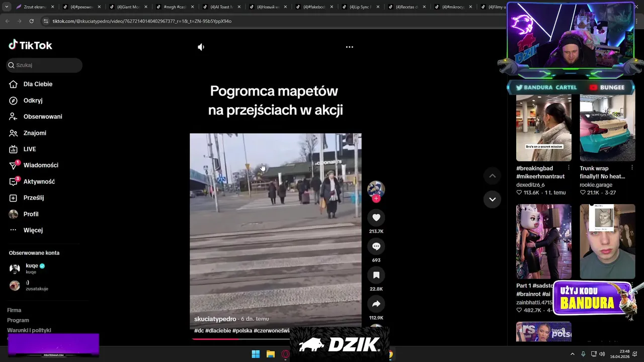Close the #mikrocy tab

tap(470, 7)
